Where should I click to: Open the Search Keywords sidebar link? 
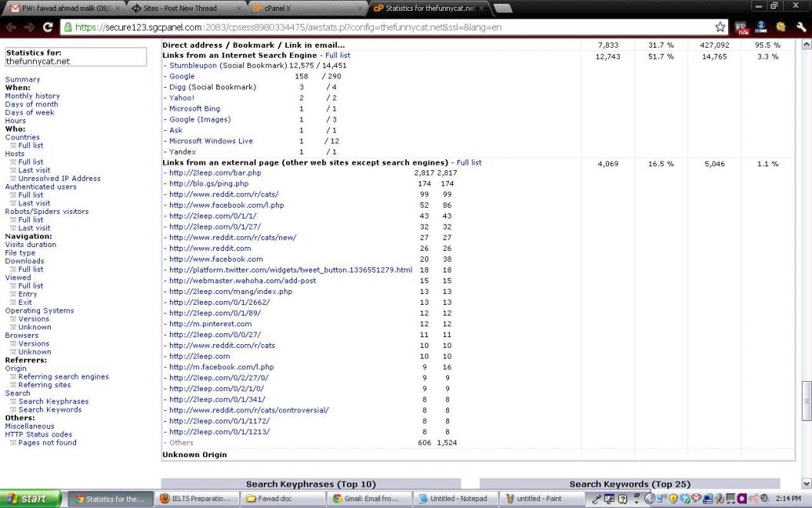[x=50, y=410]
